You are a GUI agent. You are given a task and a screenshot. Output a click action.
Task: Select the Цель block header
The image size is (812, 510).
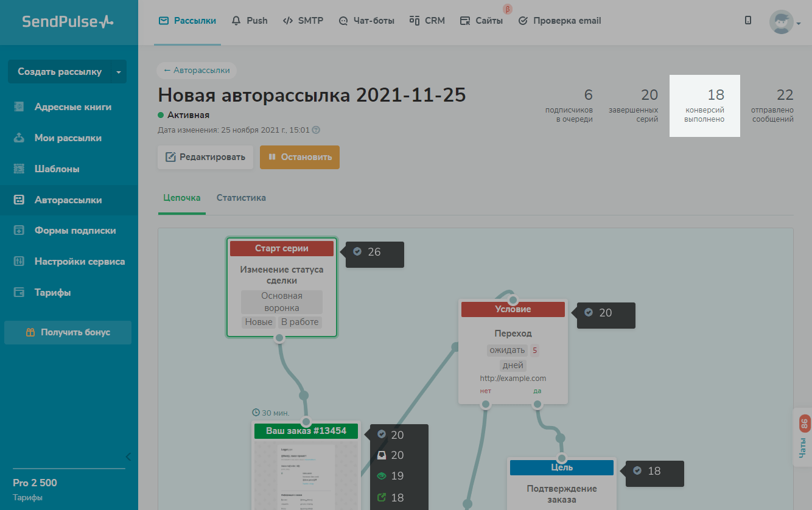pyautogui.click(x=562, y=467)
